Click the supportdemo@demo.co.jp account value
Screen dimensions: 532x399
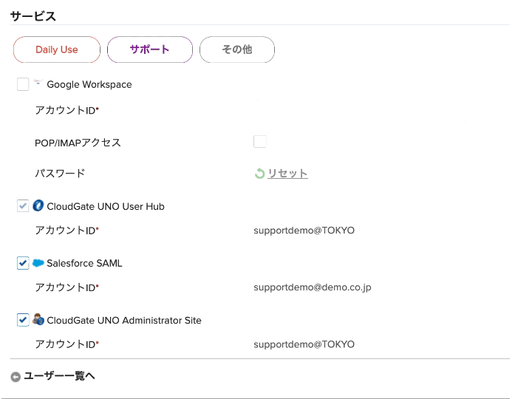(313, 287)
